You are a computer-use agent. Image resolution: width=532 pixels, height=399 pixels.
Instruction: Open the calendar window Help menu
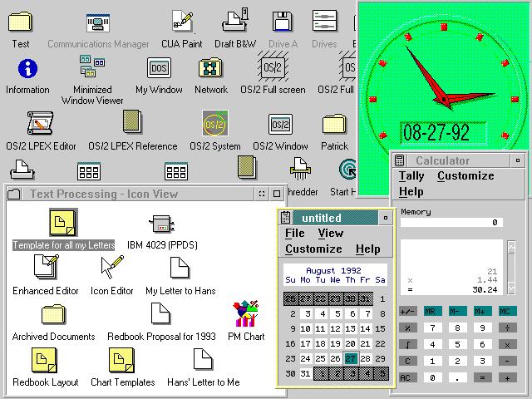(x=367, y=249)
